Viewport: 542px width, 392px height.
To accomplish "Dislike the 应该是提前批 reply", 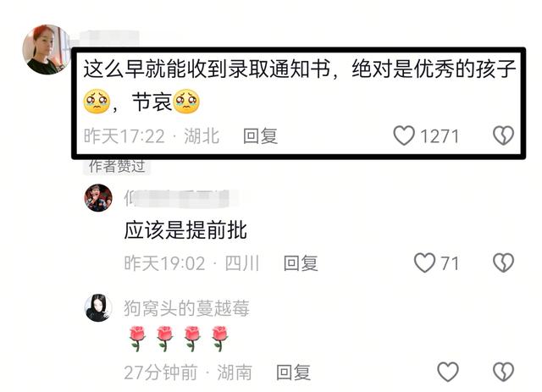I will [x=503, y=263].
